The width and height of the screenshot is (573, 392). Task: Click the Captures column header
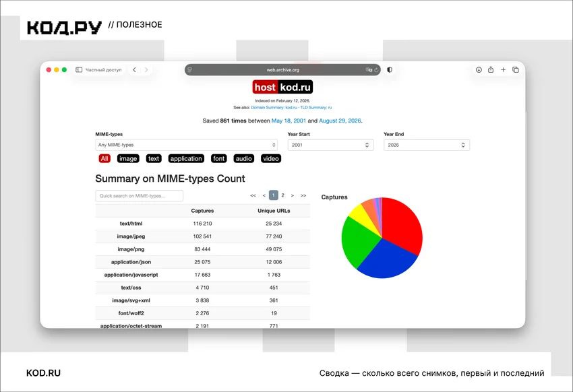[x=202, y=211]
